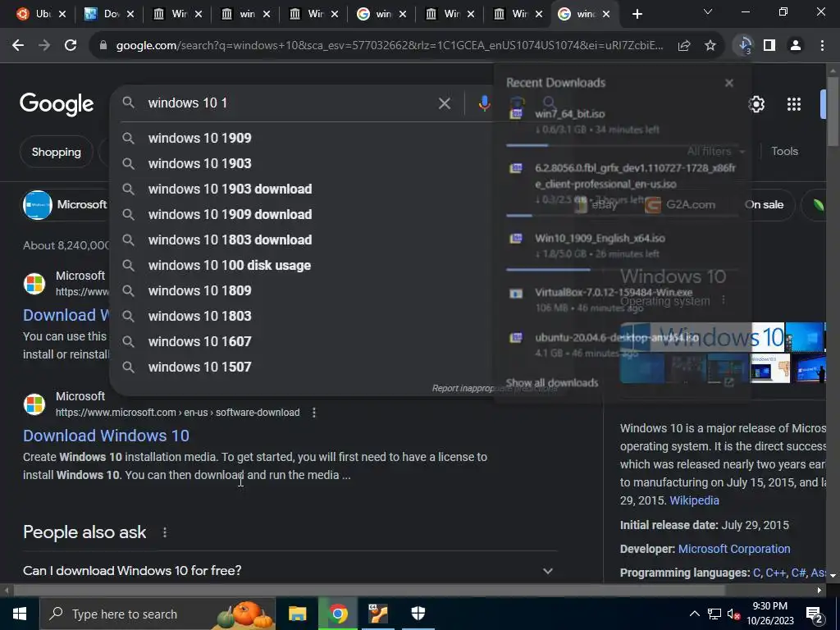Open VirtualBox-7.0.12 download entry
This screenshot has height=630, width=840.
tap(622, 300)
